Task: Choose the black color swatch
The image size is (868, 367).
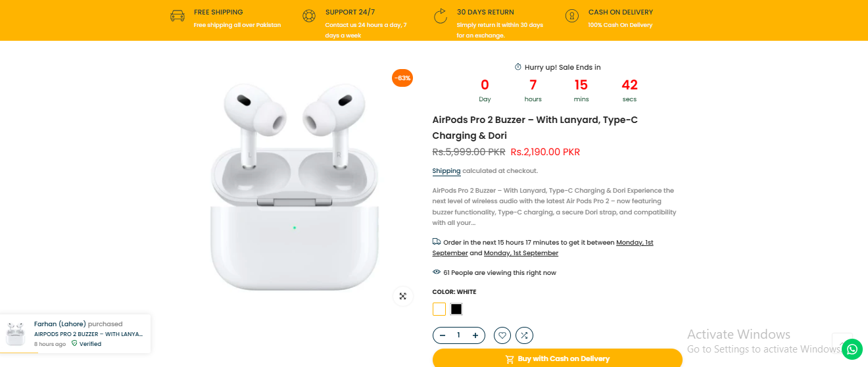Action: click(456, 309)
